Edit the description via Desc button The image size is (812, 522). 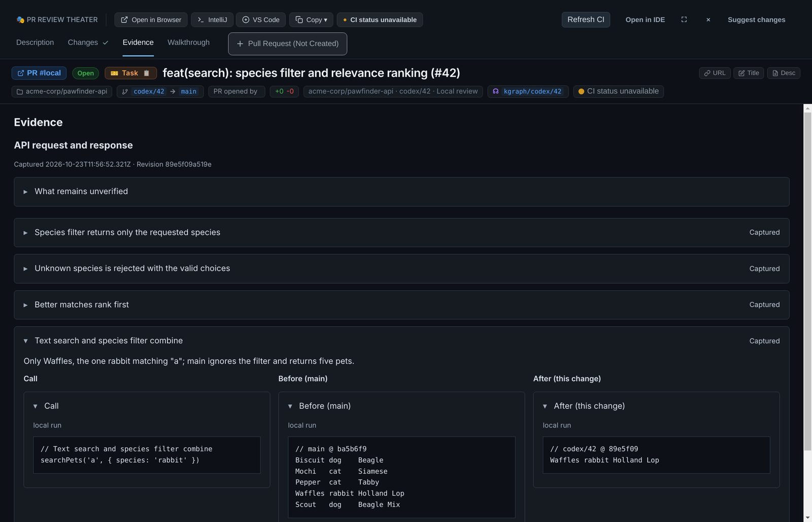pyautogui.click(x=784, y=73)
